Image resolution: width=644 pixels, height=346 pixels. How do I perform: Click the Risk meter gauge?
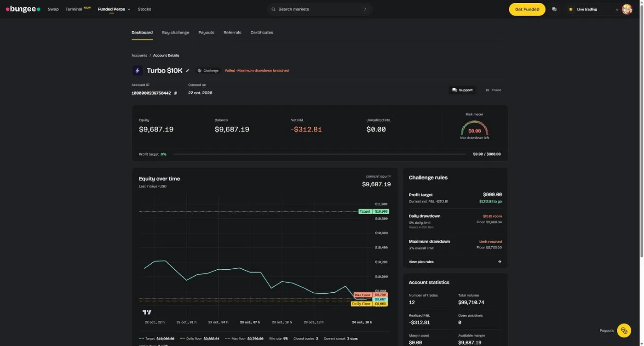(474, 128)
